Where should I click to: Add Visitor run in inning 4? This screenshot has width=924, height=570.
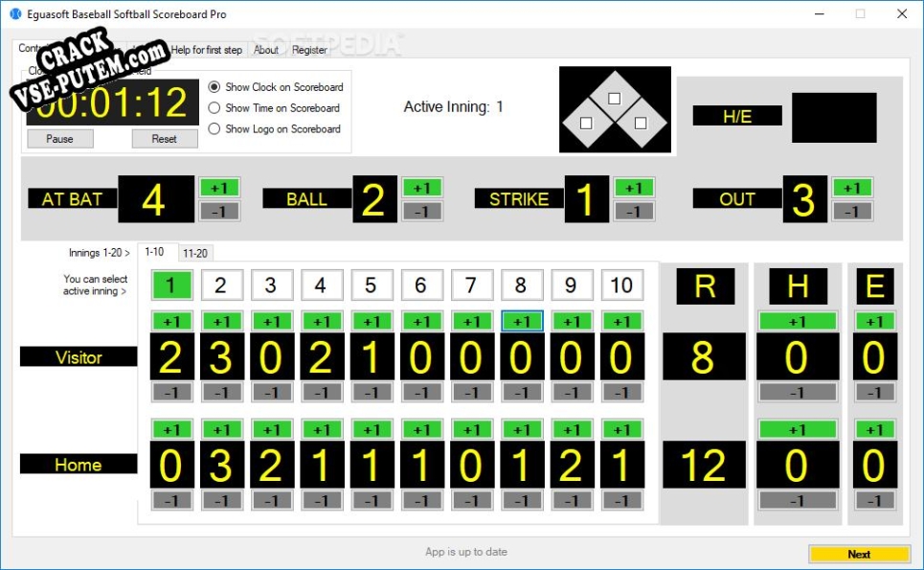click(x=322, y=321)
